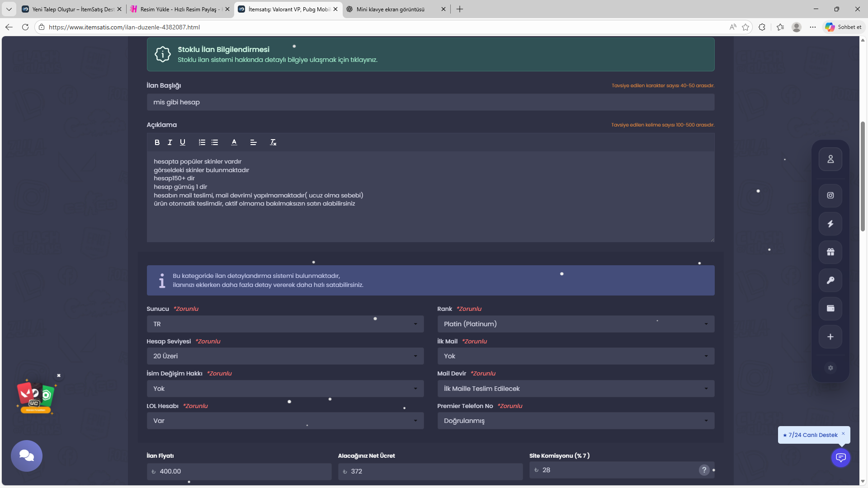The image size is (868, 488).
Task: Insert numbered list in description editor
Action: (202, 142)
